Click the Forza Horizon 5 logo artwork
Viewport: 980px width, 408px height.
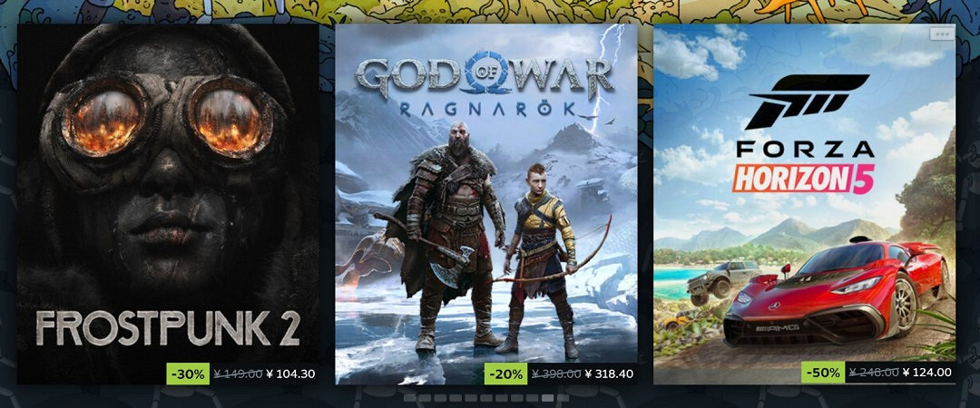pos(805,134)
